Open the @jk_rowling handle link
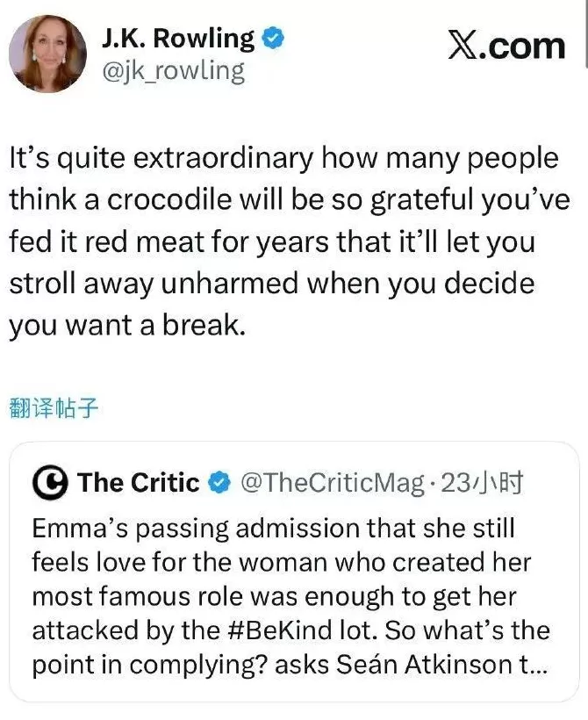Viewport: 588px width, 720px height. 173,70
